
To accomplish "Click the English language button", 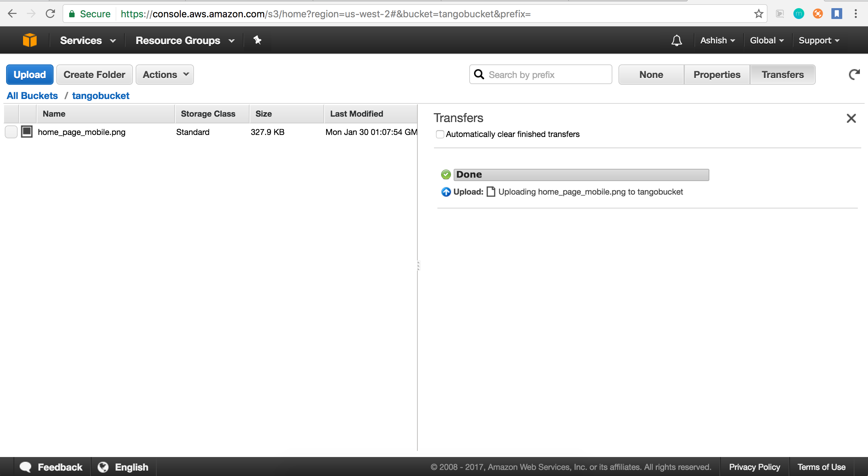I will [x=123, y=467].
